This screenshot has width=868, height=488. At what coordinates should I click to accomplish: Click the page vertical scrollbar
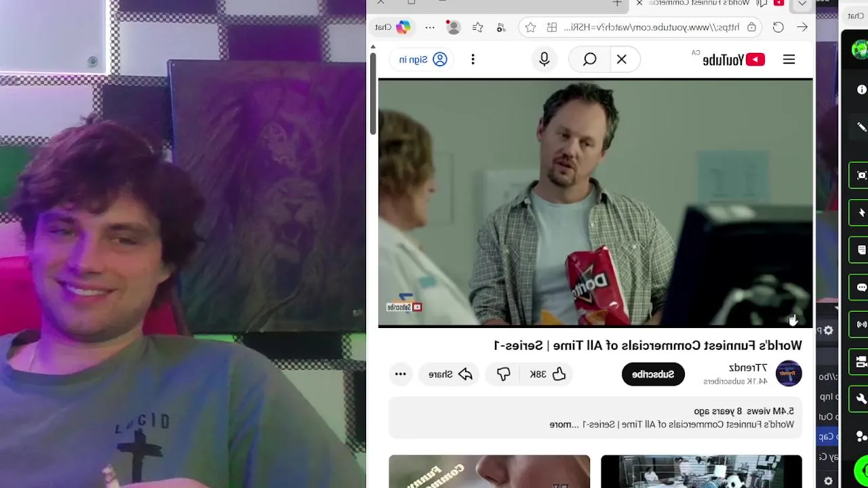point(372,95)
